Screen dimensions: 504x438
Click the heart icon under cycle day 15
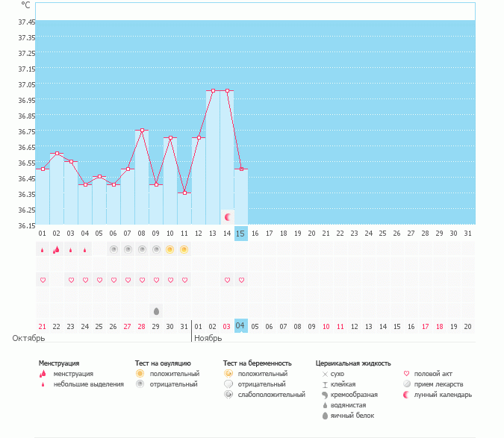tap(240, 280)
